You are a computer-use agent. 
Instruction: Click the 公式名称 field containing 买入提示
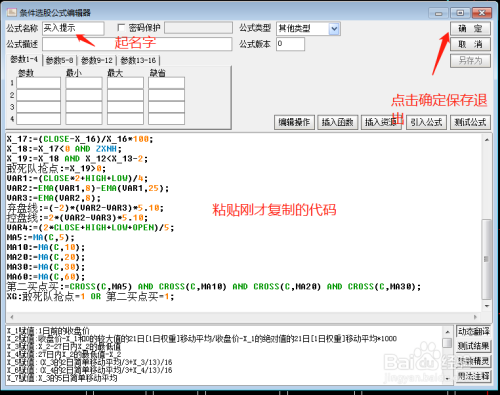(x=73, y=28)
